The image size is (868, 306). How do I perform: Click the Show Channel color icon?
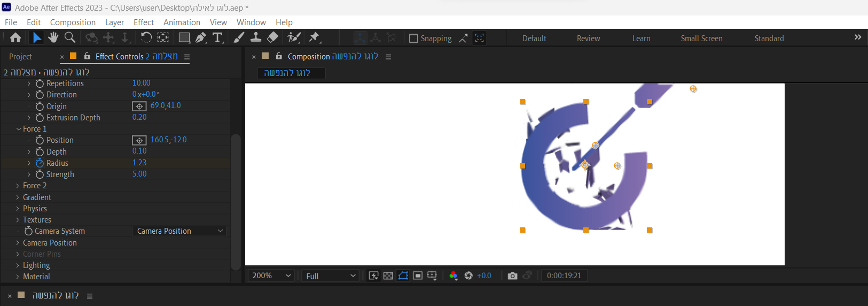click(x=453, y=276)
